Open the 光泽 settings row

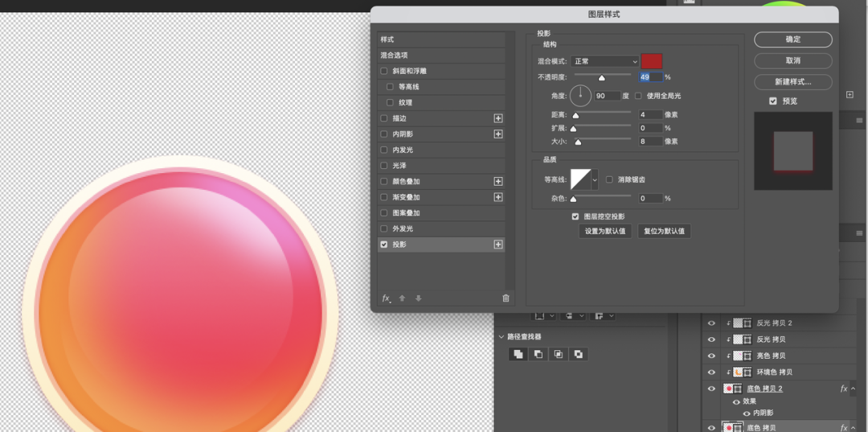pos(441,166)
